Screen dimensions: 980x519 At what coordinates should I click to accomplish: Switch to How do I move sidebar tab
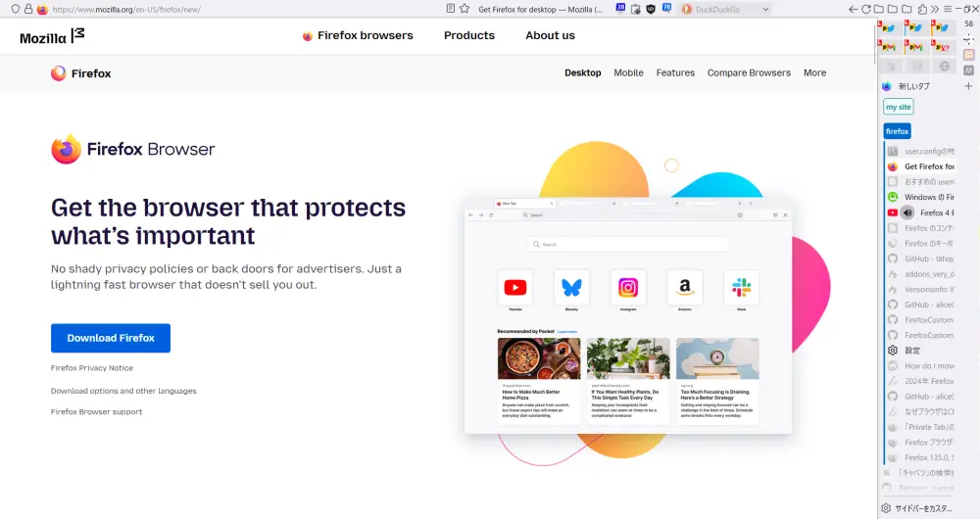pos(920,366)
